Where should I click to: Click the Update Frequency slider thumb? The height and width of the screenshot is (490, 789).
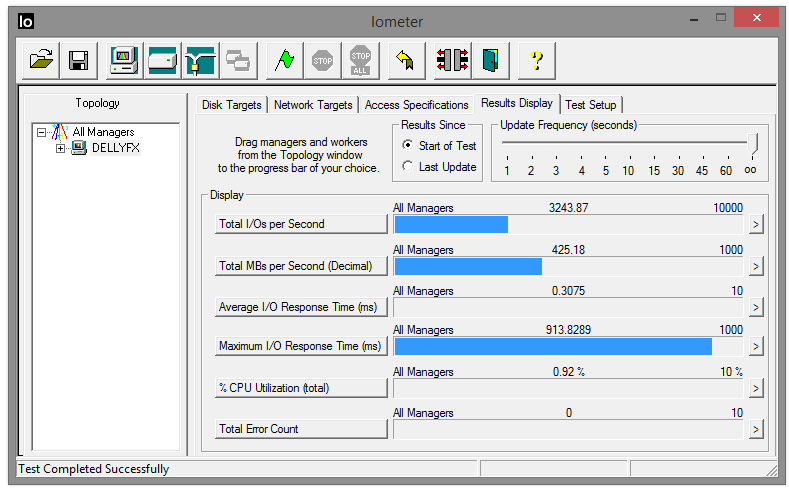coord(752,143)
